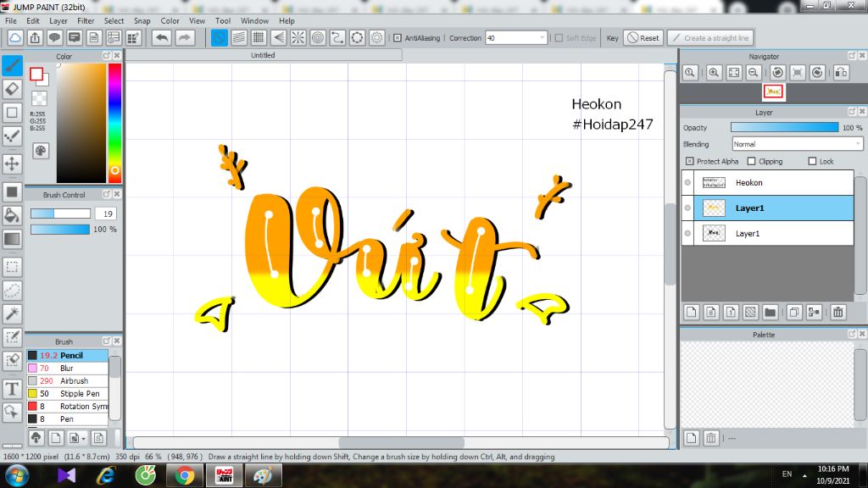Open Chrome from taskbar
Image resolution: width=868 pixels, height=488 pixels.
[x=184, y=475]
